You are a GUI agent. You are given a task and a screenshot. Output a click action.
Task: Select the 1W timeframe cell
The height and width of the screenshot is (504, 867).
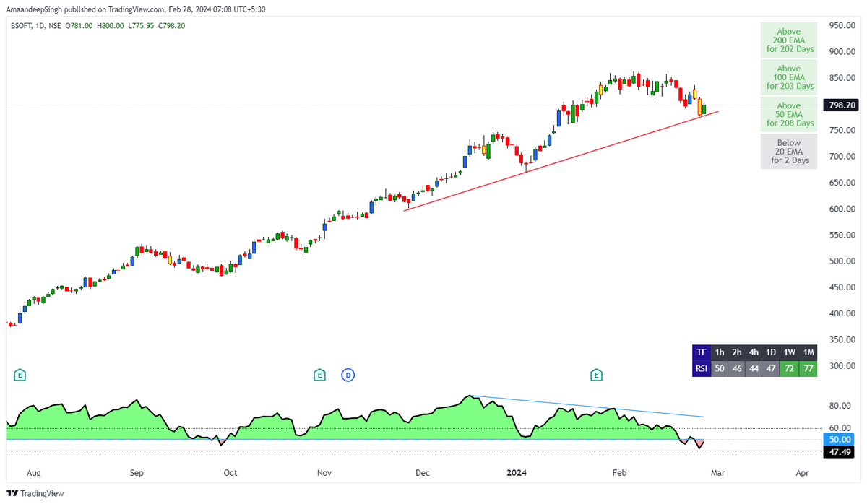tap(790, 352)
